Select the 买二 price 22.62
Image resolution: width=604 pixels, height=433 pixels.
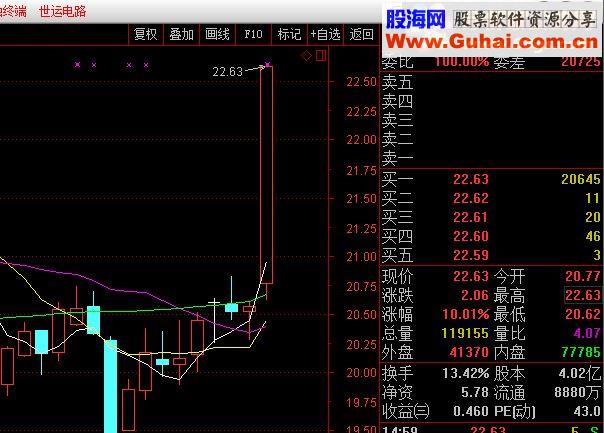(471, 198)
